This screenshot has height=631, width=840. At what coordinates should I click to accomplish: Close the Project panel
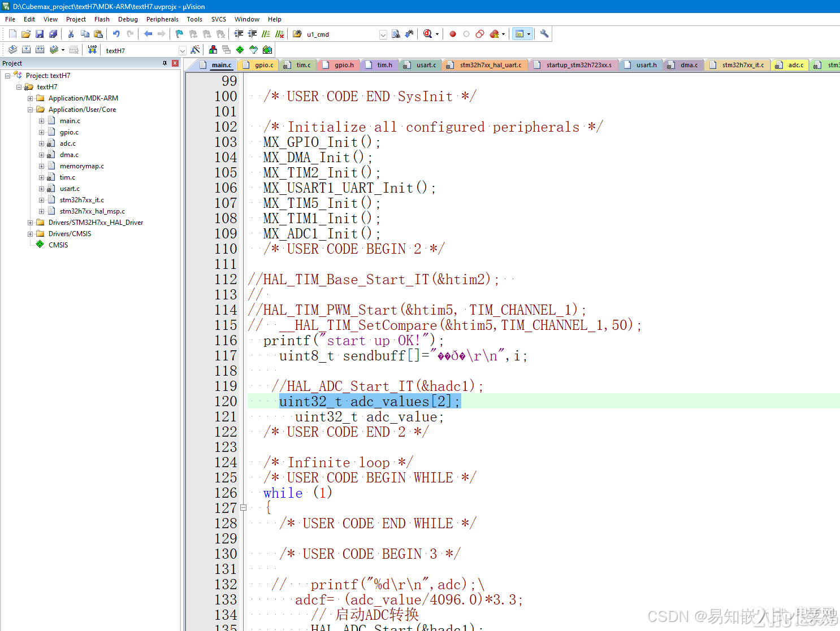tap(175, 63)
